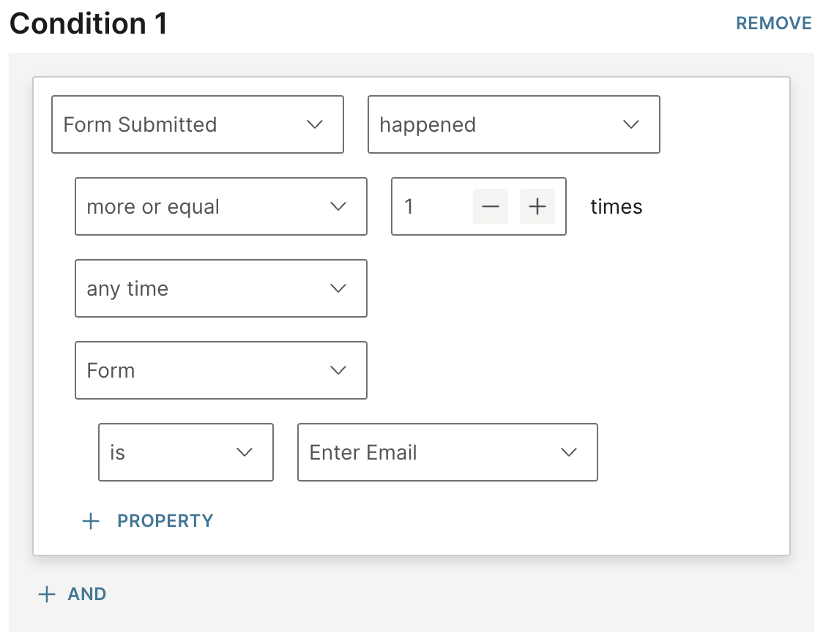823x644 pixels.
Task: Click the plus icon beside AND
Action: [47, 594]
